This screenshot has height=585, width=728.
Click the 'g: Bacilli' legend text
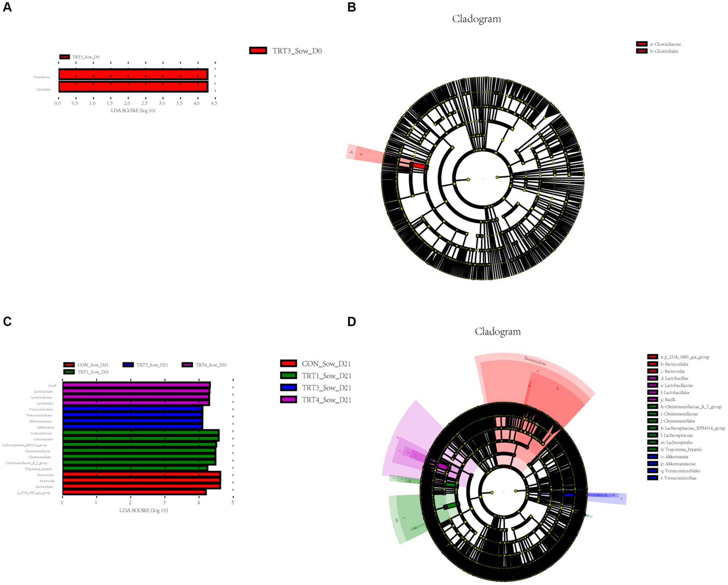tap(668, 399)
